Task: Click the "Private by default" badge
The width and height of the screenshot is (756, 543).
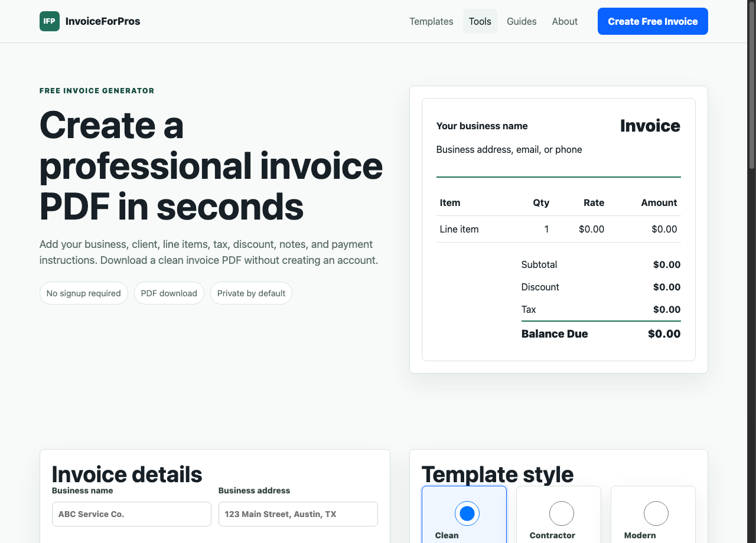Action: (x=251, y=293)
